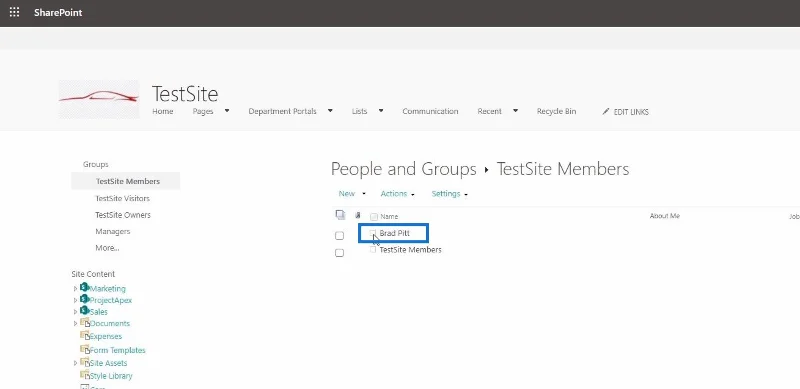The image size is (800, 389).
Task: Tick the row selection checkbox for TestSite Members
Action: pyautogui.click(x=339, y=253)
